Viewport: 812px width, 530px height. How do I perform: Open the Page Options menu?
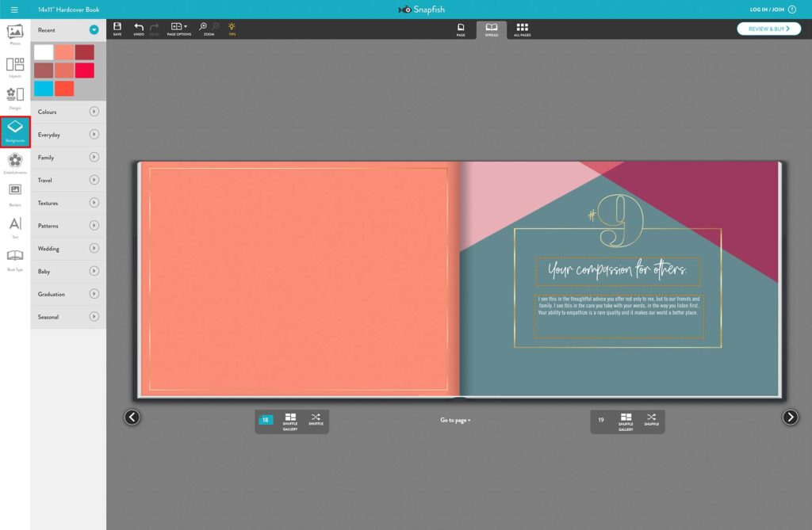coord(179,29)
